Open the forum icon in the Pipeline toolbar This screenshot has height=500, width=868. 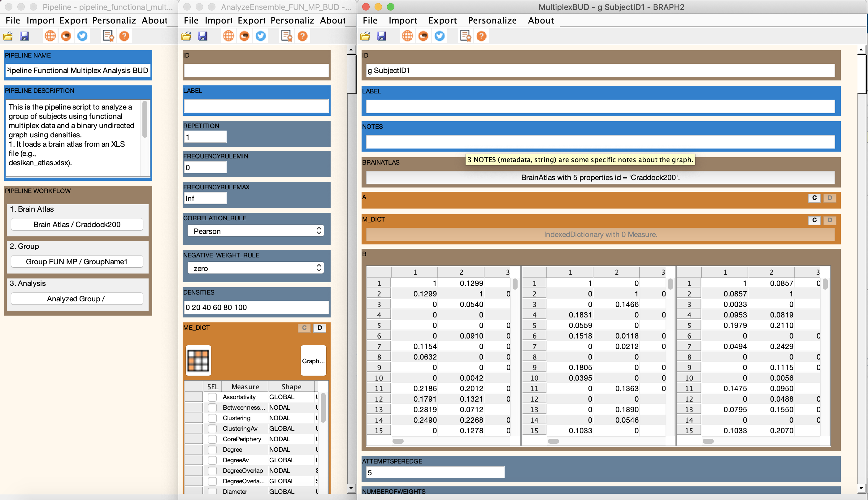click(x=66, y=36)
